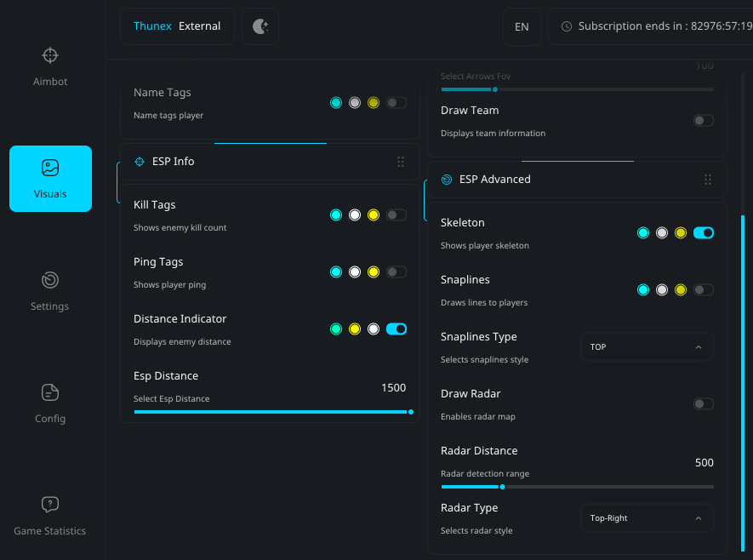This screenshot has width=753, height=560.
Task: Open the Settings sidebar icon
Action: click(x=50, y=280)
